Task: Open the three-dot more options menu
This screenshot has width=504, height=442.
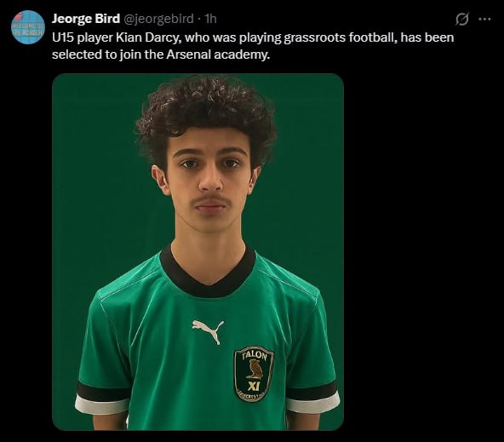Action: [x=484, y=19]
